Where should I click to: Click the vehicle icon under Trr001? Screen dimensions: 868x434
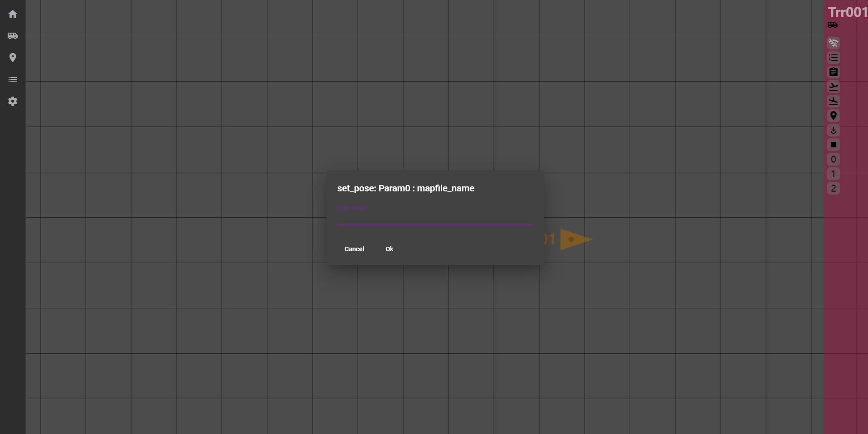coord(833,25)
